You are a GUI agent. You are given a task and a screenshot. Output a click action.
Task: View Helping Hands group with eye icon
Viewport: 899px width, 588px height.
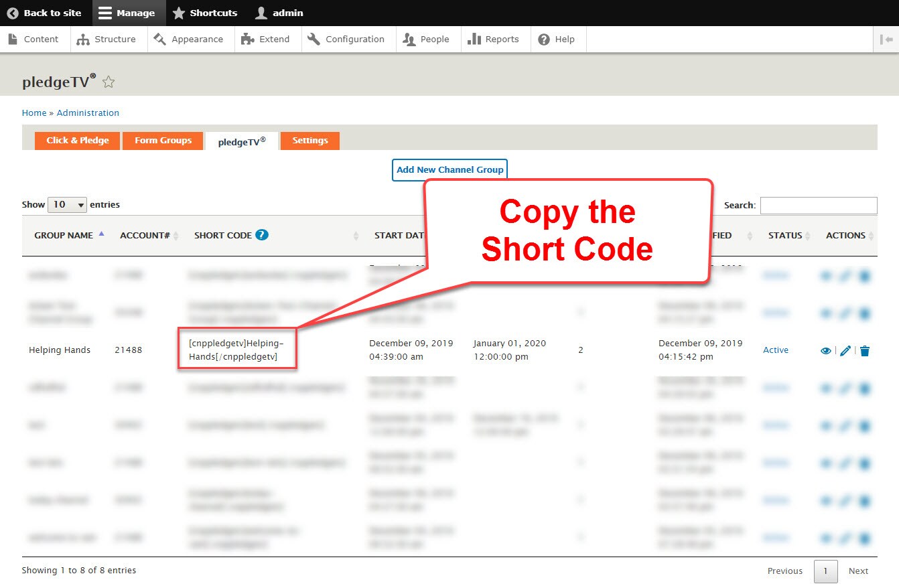click(x=826, y=350)
